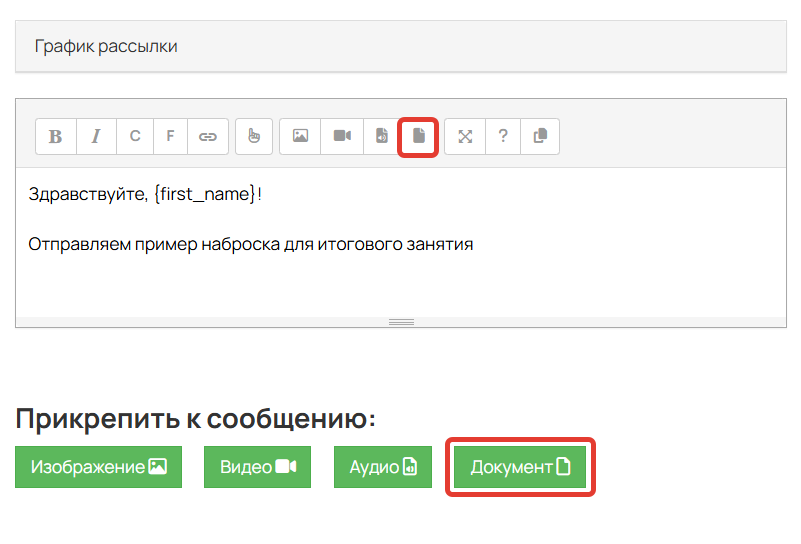801x544 pixels.
Task: Apply italic formatting in editor toolbar
Action: pos(96,136)
